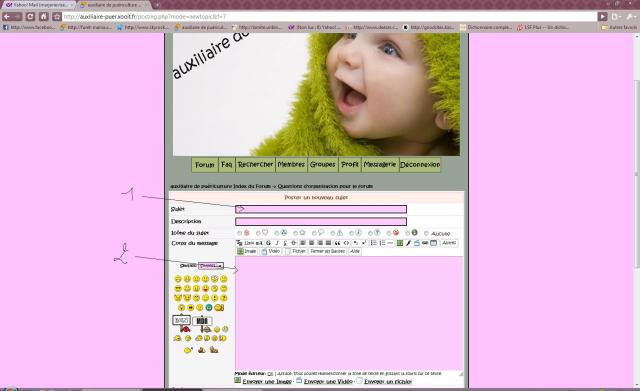The height and width of the screenshot is (391, 640).
Task: Select the star topic icon radio button
Action: [x=296, y=233]
